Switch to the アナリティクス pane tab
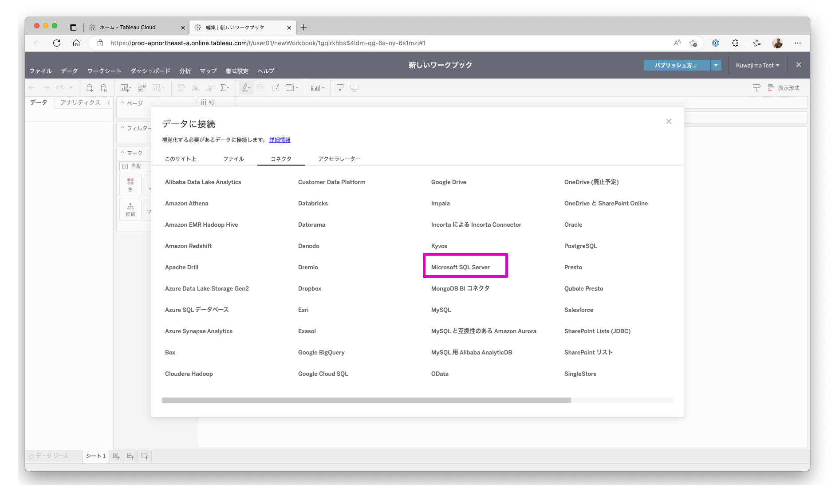 (80, 102)
